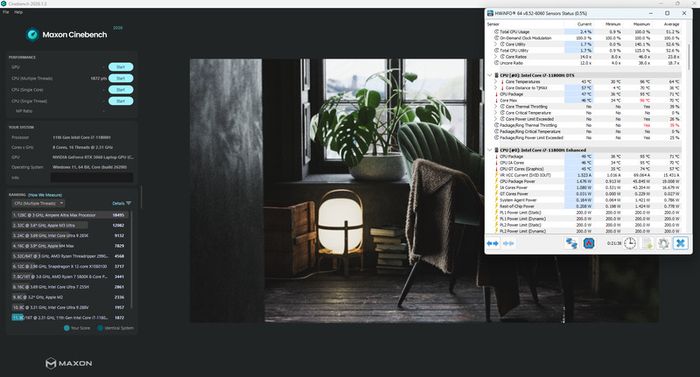Expand the ranking Details triangle
Viewport: 700px width, 377px height.
[129, 203]
